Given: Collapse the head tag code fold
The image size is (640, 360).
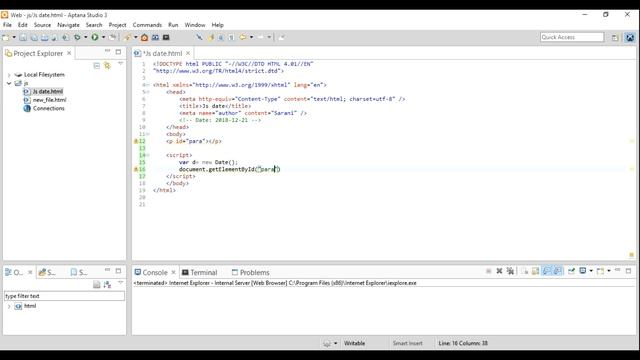Looking at the screenshot, I should 148,92.
